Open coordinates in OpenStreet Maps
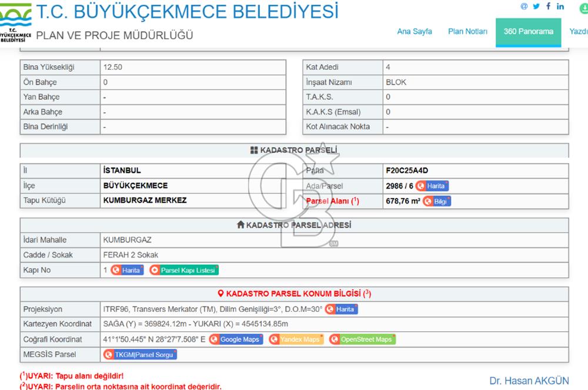Screen dimensions: 588x390 click(362, 339)
